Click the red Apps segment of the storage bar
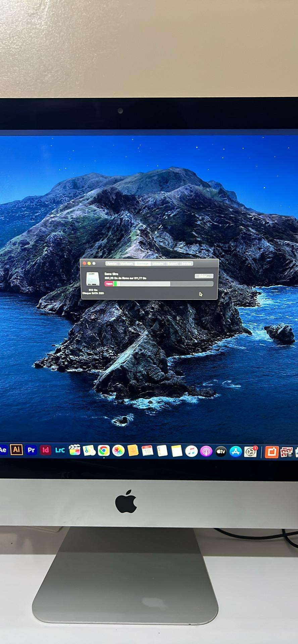298x644 pixels. (109, 284)
